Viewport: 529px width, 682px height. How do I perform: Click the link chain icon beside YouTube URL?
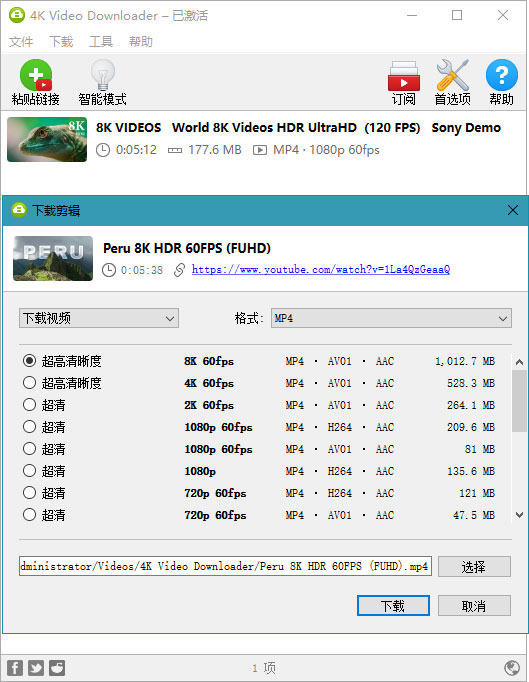pos(179,270)
